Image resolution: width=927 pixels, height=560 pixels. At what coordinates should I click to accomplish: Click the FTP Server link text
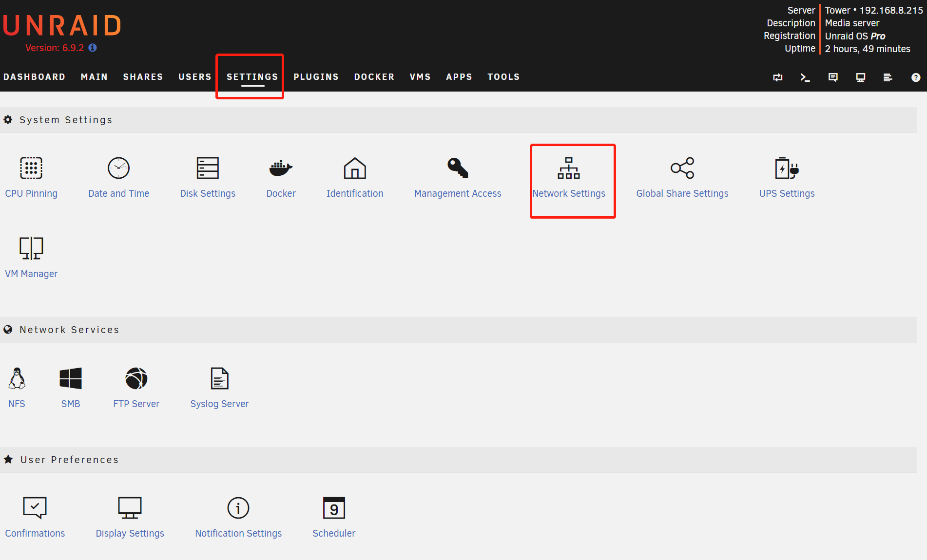(x=136, y=404)
